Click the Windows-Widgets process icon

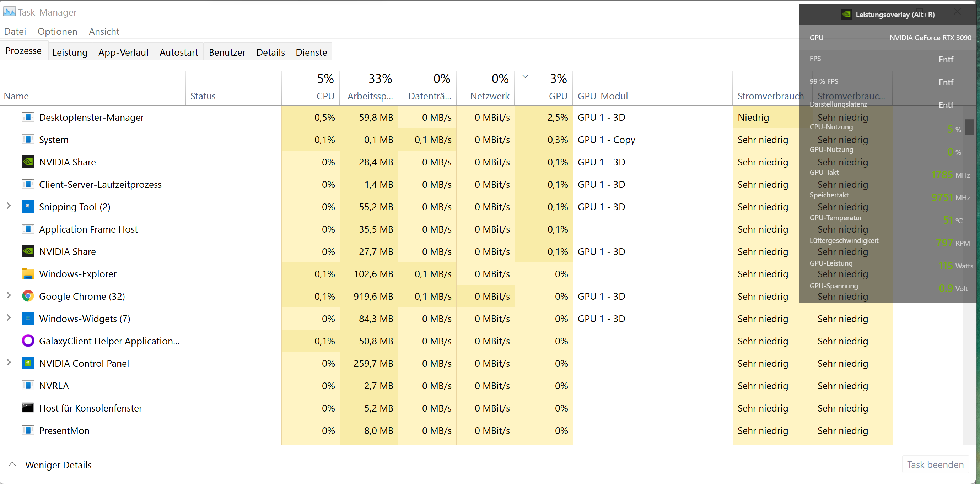coord(28,318)
